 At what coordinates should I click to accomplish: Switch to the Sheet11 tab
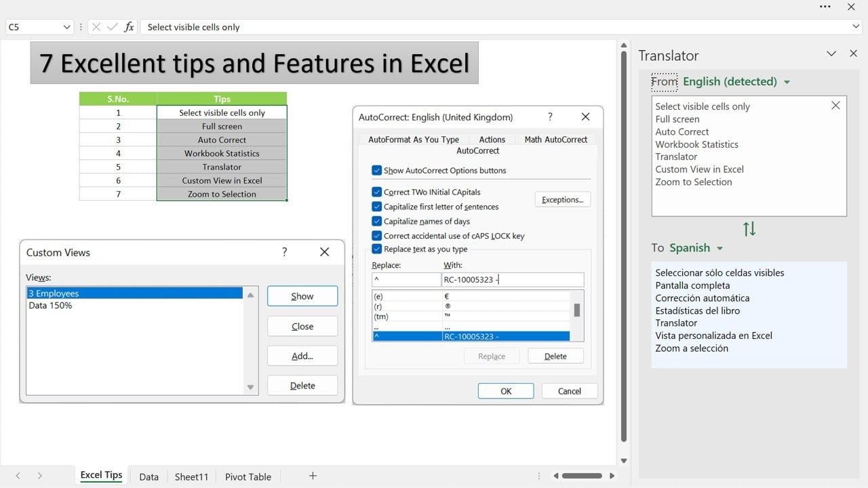(191, 476)
